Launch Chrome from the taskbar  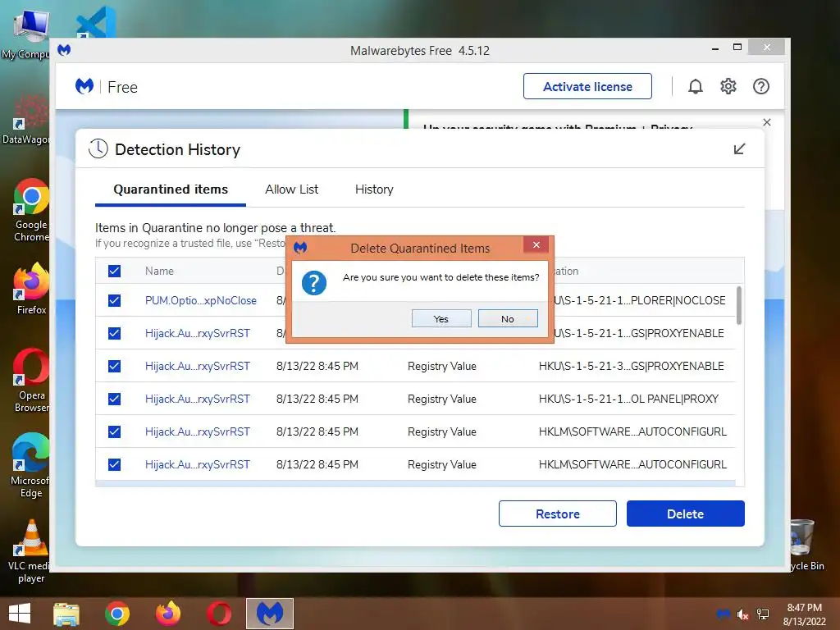pyautogui.click(x=117, y=614)
